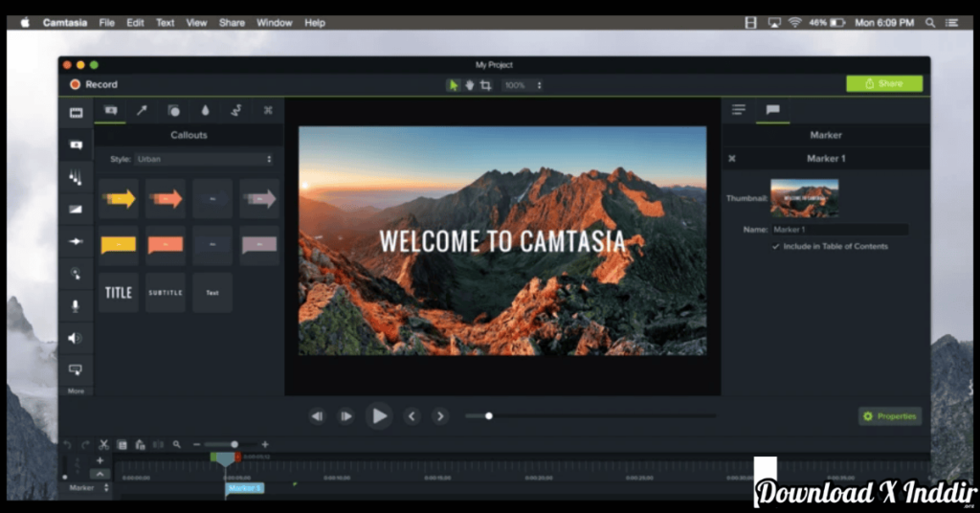The image size is (980, 513).
Task: Activate the select arrow tool in canvas toolbar
Action: point(453,85)
